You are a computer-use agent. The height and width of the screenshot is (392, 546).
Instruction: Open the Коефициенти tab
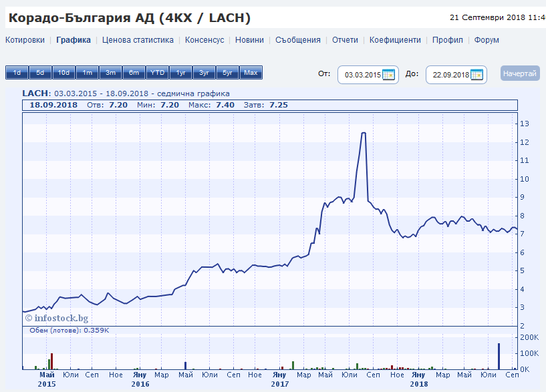pyautogui.click(x=395, y=40)
